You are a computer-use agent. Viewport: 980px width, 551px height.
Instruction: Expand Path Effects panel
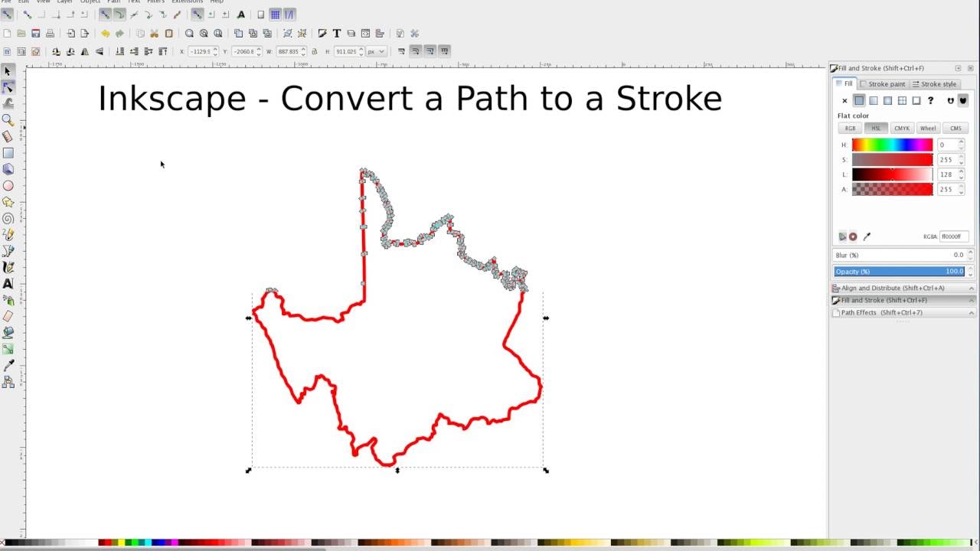point(903,313)
